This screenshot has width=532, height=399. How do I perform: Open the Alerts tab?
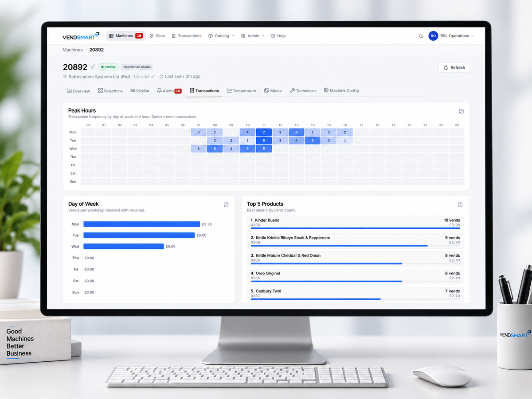click(169, 90)
